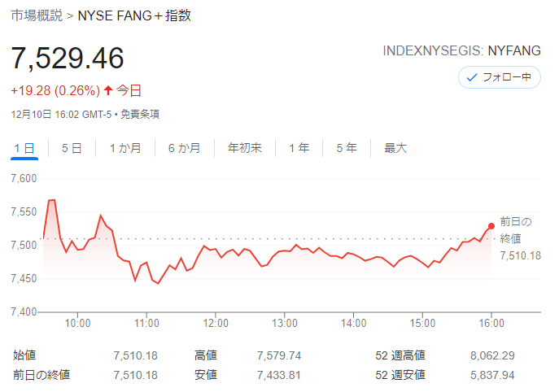Screen dimensions: 559x392
Task: Click the red endpoint dot on chart
Action: pyautogui.click(x=491, y=226)
